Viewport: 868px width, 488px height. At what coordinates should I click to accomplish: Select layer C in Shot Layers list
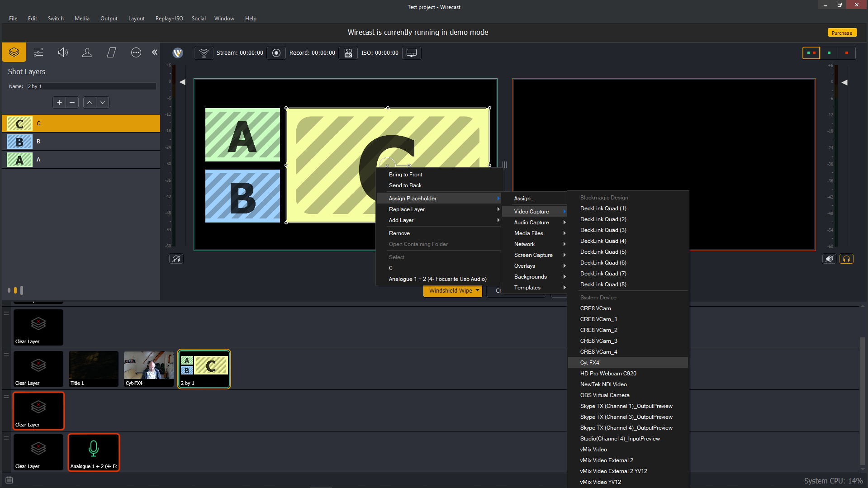(81, 123)
